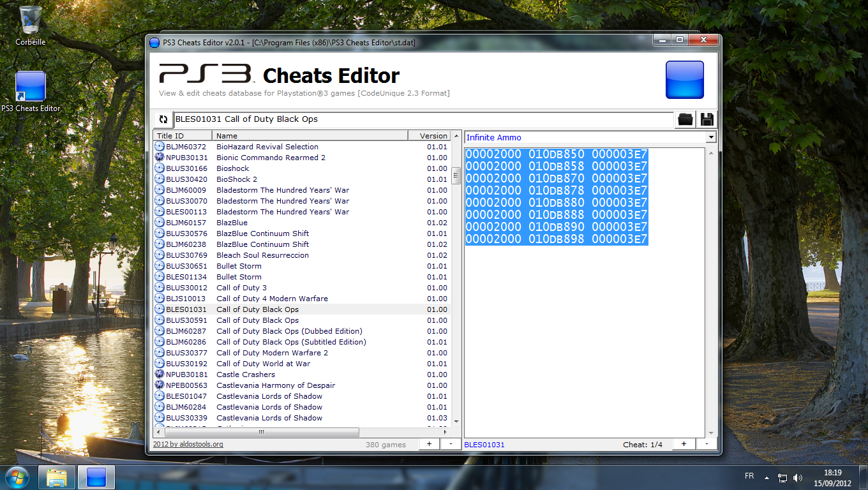Select BLUS30651 Bullet Storm

coord(302,266)
